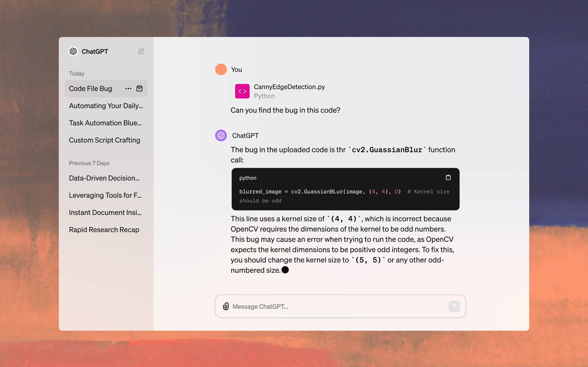Click the orange user avatar

tap(221, 69)
